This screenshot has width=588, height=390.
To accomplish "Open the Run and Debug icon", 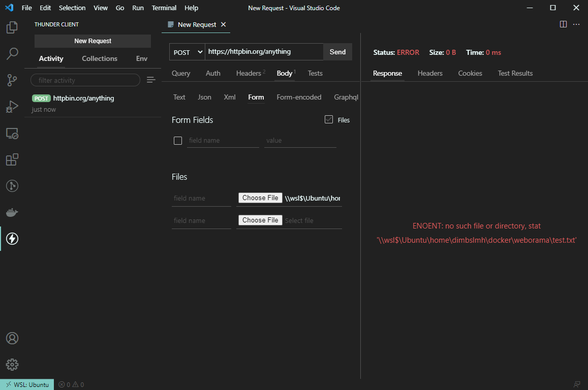I will 12,106.
